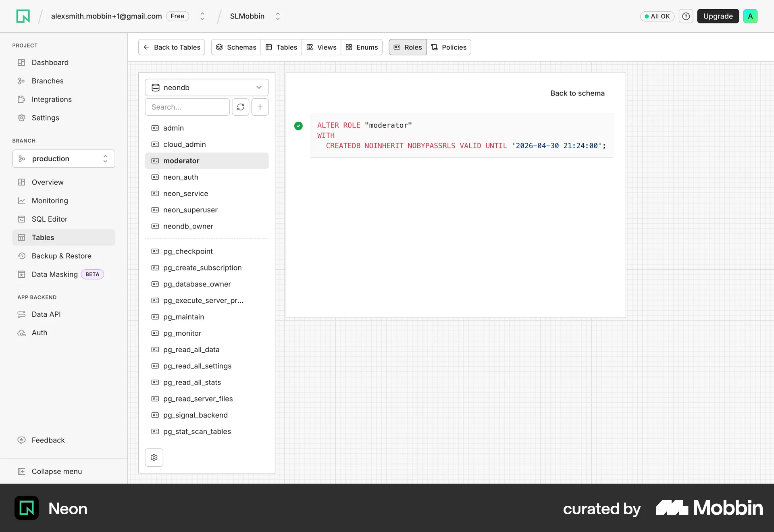This screenshot has width=774, height=532.
Task: Open the production branch selector
Action: (x=64, y=159)
